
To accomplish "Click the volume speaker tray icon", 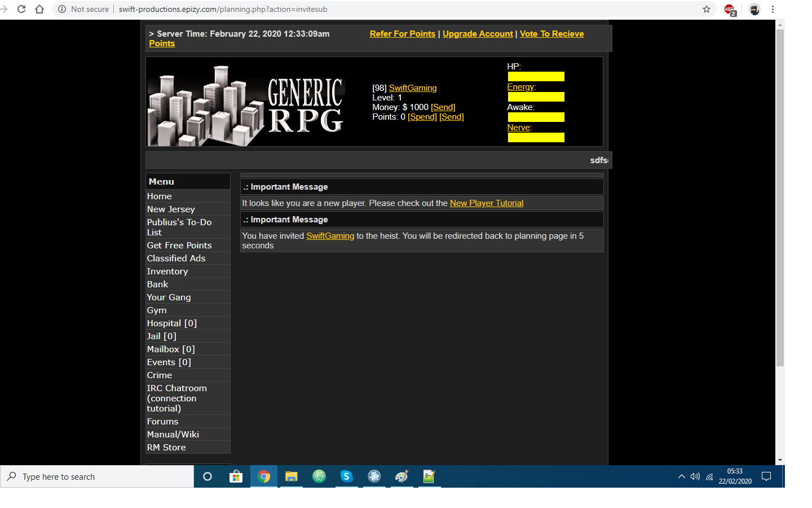I will (695, 476).
